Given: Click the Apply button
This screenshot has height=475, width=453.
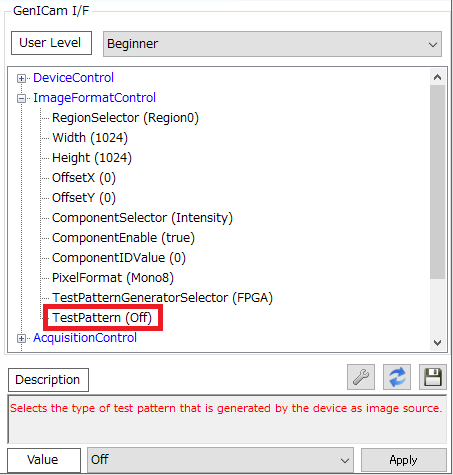Looking at the screenshot, I should pos(404,460).
